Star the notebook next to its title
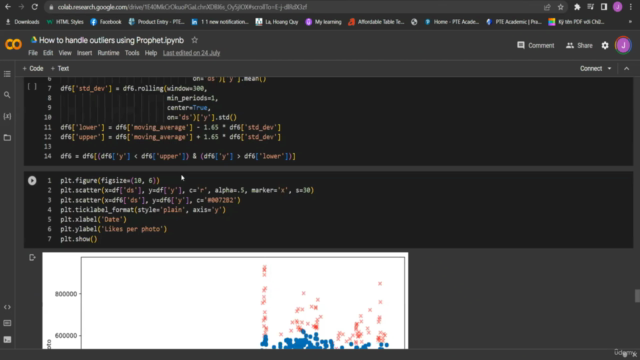The height and width of the screenshot is (360, 640). [x=195, y=40]
